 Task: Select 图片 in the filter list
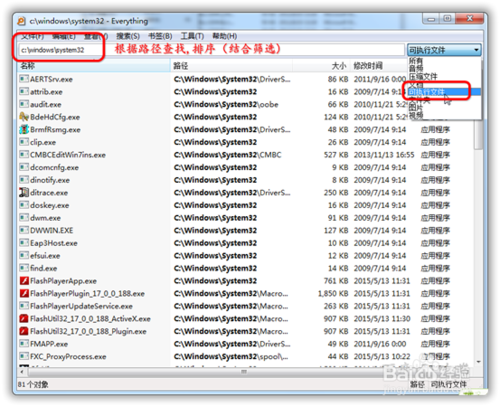coord(416,107)
